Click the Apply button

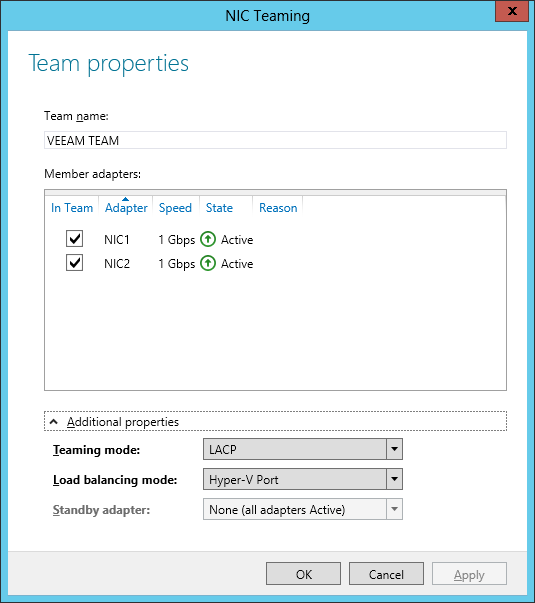click(x=469, y=574)
